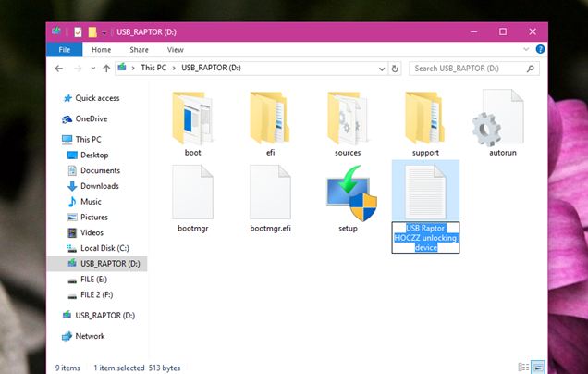Image resolution: width=588 pixels, height=374 pixels.
Task: Open the File menu
Action: (64, 50)
